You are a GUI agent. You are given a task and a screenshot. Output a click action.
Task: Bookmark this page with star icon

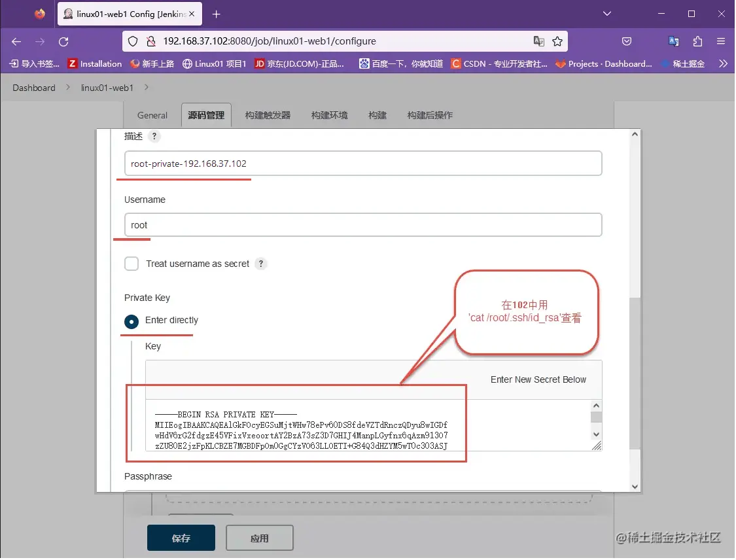tap(557, 41)
